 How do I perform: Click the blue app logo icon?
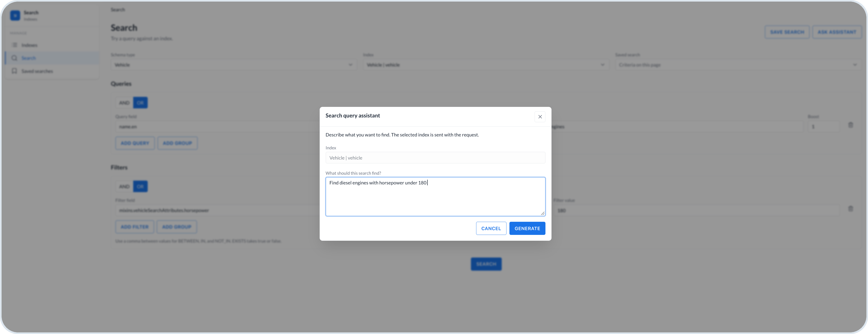pyautogui.click(x=15, y=15)
